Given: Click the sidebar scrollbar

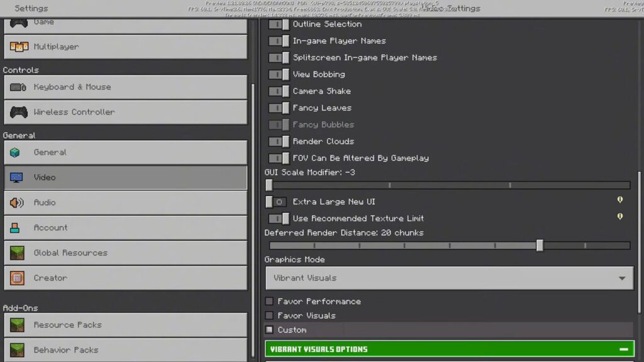Looking at the screenshot, I should click(253, 222).
